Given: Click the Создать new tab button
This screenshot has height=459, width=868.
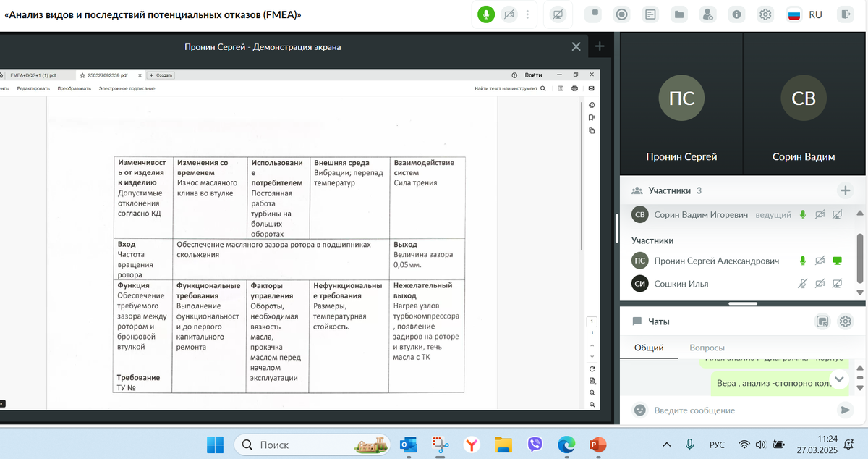Looking at the screenshot, I should tap(161, 75).
